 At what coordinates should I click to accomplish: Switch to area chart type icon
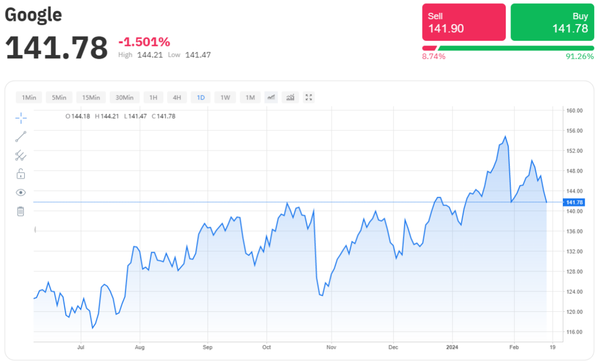[x=271, y=98]
